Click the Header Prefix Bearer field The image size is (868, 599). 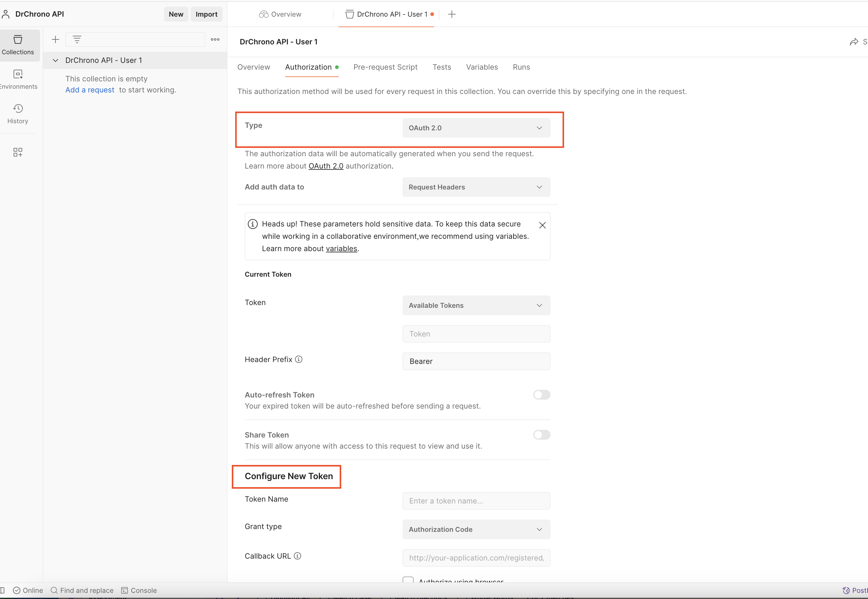[476, 361]
